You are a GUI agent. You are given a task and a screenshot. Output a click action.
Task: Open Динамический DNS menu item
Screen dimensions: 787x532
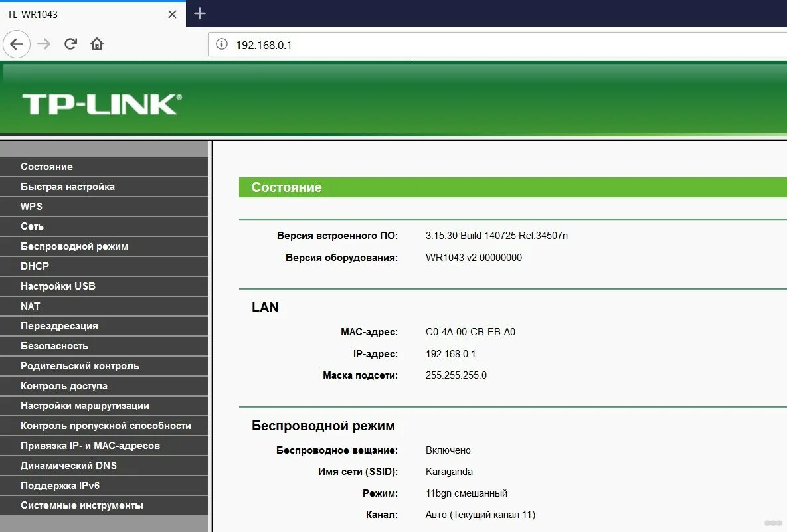coord(104,465)
